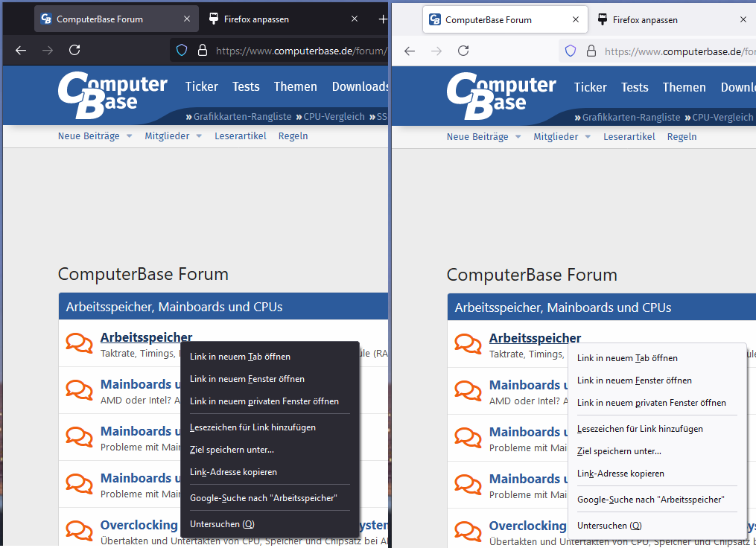Select the ComputerBase Forum tab in dark window
Image resolution: width=756 pixels, height=548 pixels.
pos(116,19)
